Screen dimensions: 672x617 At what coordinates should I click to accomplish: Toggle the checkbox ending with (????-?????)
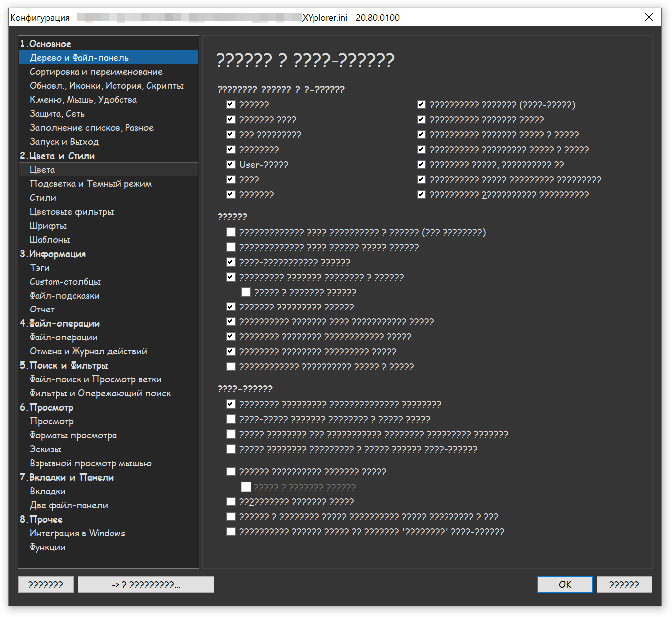(x=422, y=105)
